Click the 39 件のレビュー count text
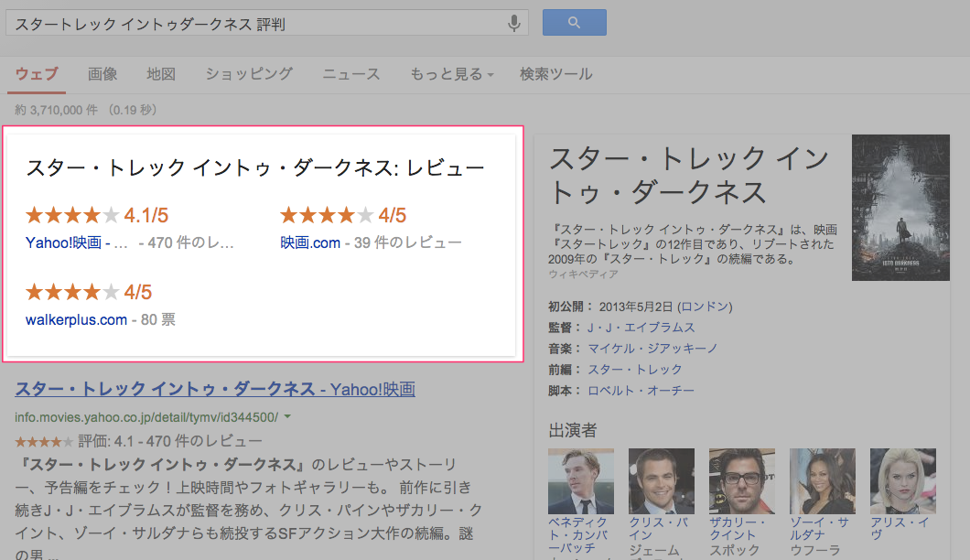This screenshot has height=560, width=970. [x=407, y=242]
